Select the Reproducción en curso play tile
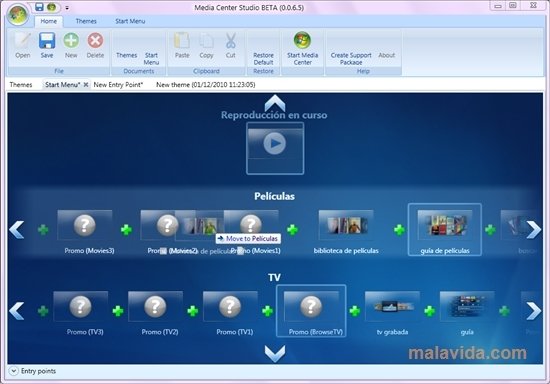 point(275,148)
